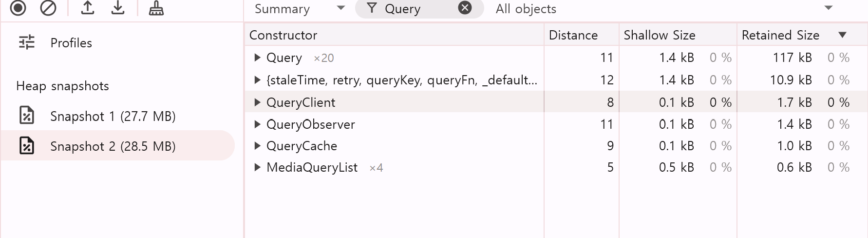Expand the QueryObserver row
Screen dimensions: 868x238
[x=257, y=124]
